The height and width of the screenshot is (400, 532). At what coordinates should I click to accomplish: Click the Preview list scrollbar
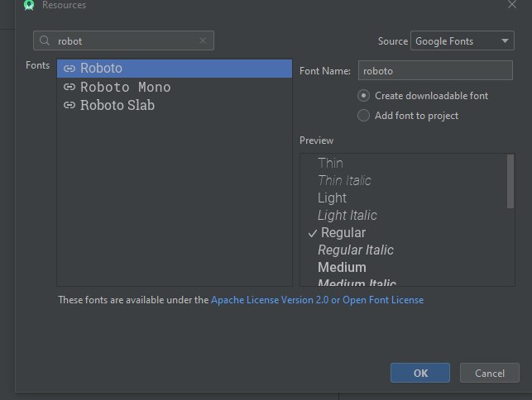pos(510,181)
